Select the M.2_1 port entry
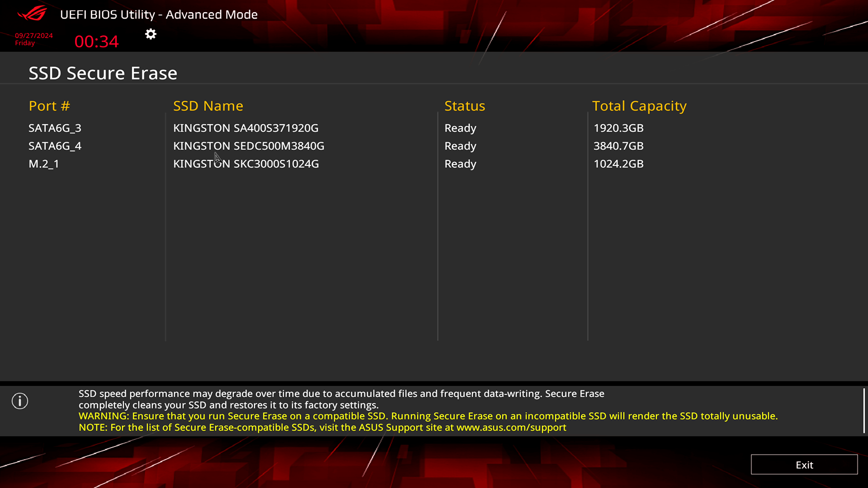 point(43,164)
